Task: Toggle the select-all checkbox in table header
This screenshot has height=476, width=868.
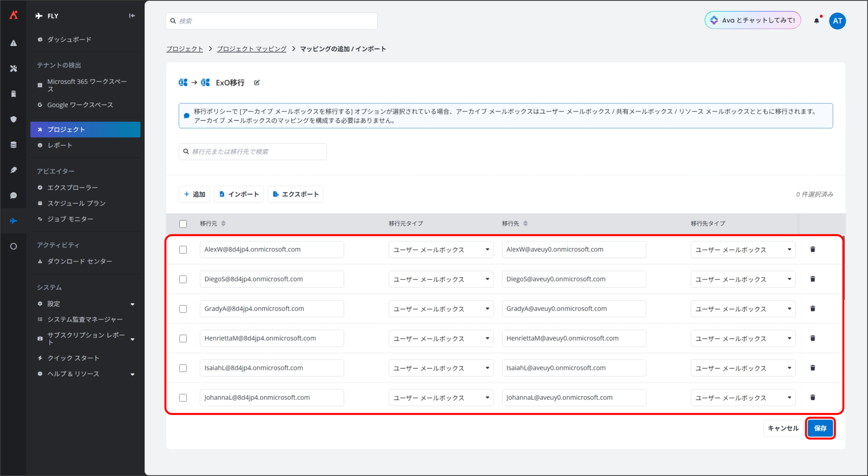Action: tap(183, 224)
